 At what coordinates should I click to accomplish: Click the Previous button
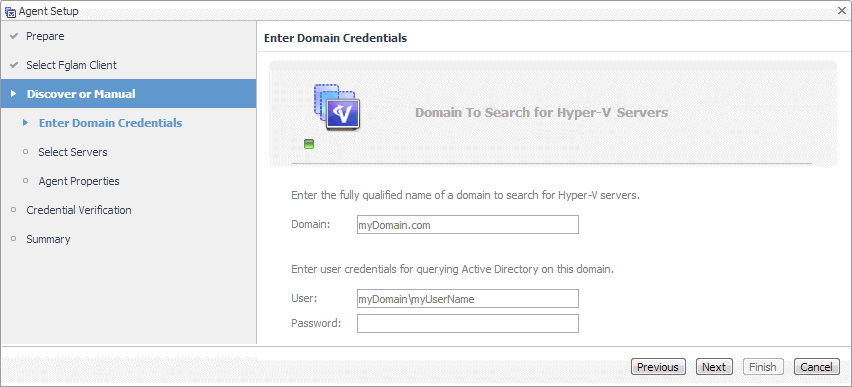(658, 367)
